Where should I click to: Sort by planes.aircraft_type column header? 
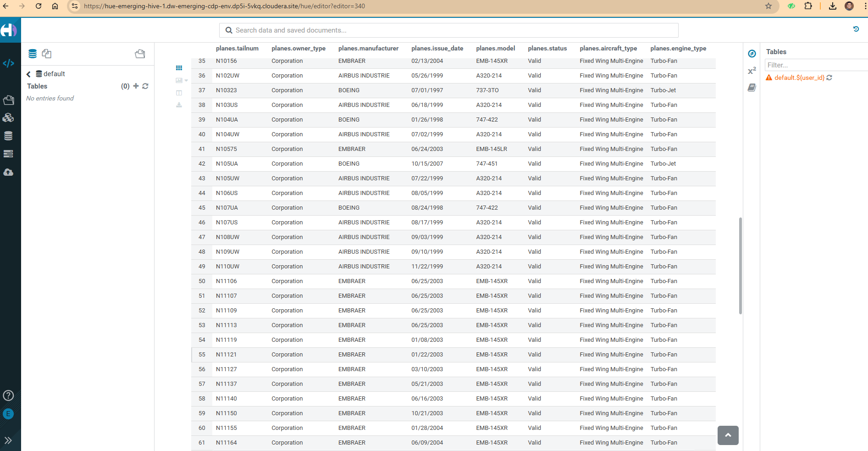coord(608,48)
